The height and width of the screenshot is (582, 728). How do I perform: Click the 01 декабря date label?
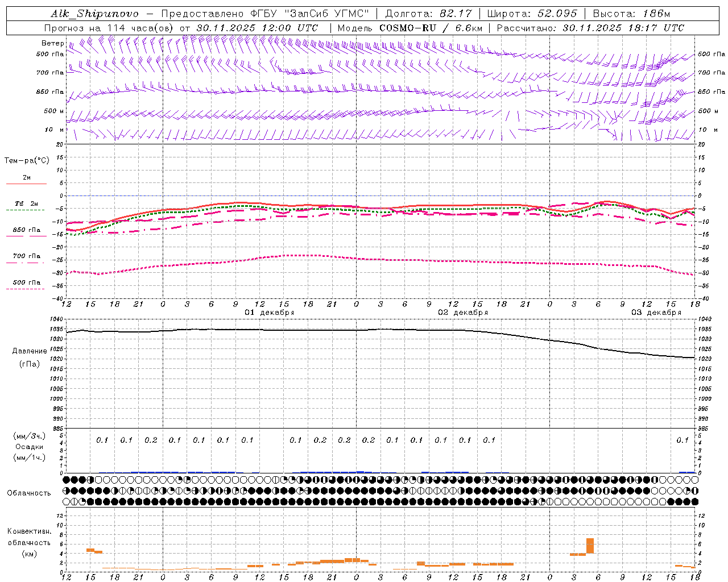click(269, 313)
